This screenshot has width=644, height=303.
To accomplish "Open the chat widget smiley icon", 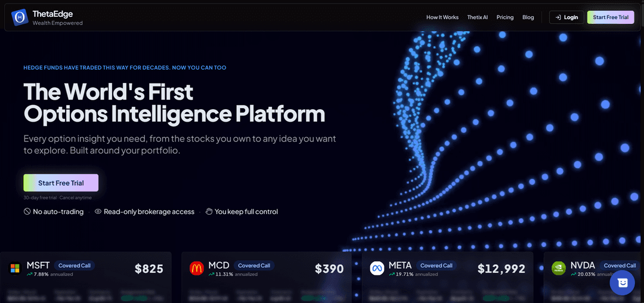I will click(x=622, y=283).
